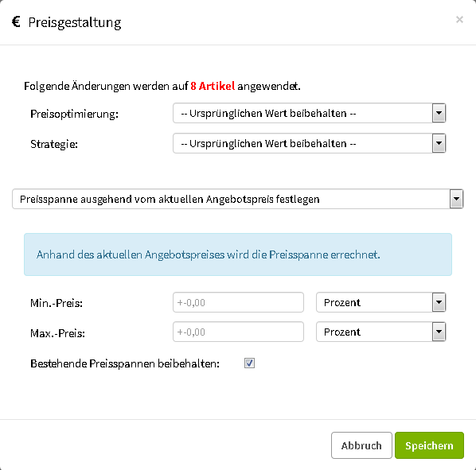Expand the Strategie dropdown
This screenshot has height=470, width=476.
pos(309,143)
